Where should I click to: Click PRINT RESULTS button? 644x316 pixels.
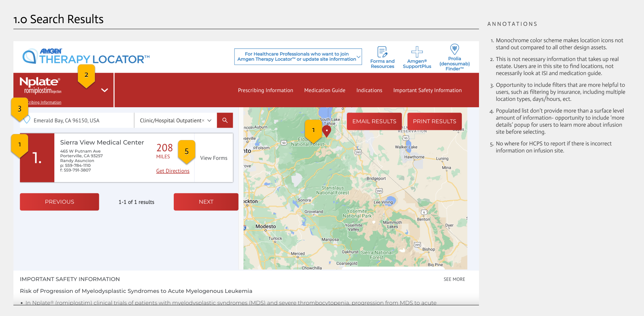[x=434, y=121]
